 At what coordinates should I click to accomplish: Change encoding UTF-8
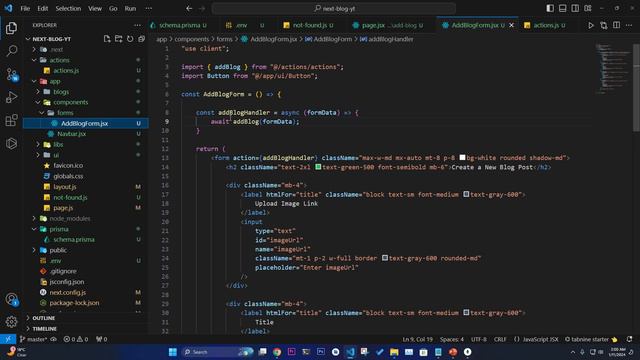pyautogui.click(x=479, y=339)
